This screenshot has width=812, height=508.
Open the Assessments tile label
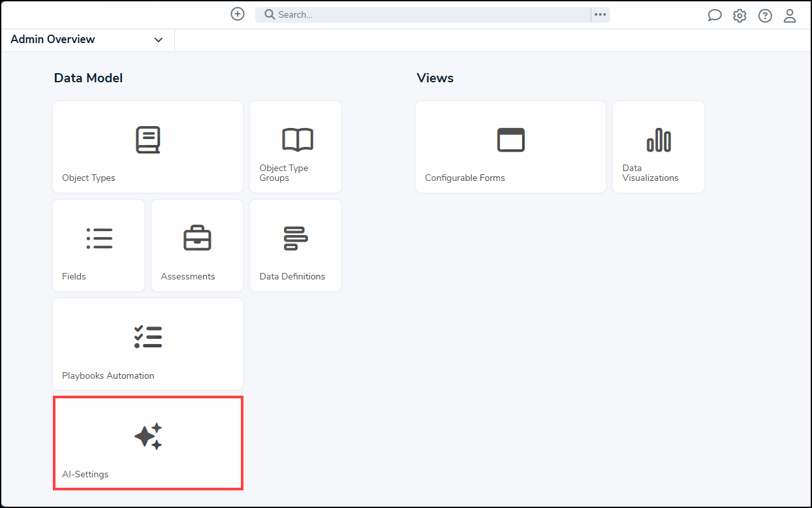tap(188, 276)
